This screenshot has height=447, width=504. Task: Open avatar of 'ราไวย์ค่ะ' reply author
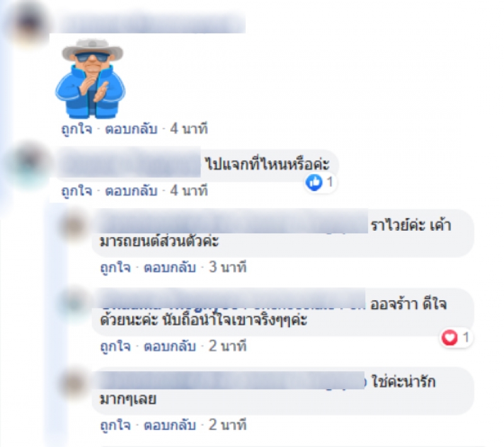tap(74, 225)
